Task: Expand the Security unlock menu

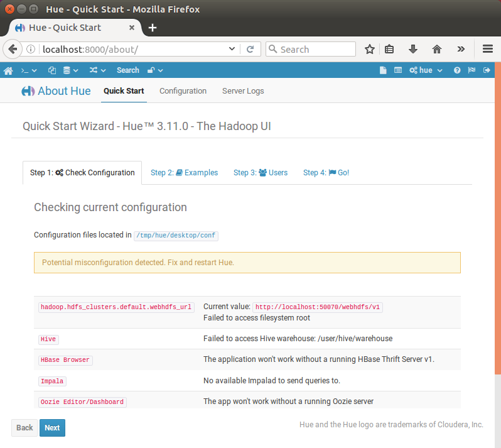Action: (x=155, y=70)
